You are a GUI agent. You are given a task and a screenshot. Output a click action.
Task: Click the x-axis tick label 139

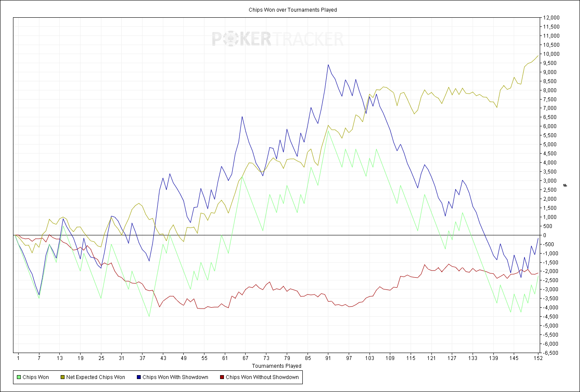[x=493, y=359]
